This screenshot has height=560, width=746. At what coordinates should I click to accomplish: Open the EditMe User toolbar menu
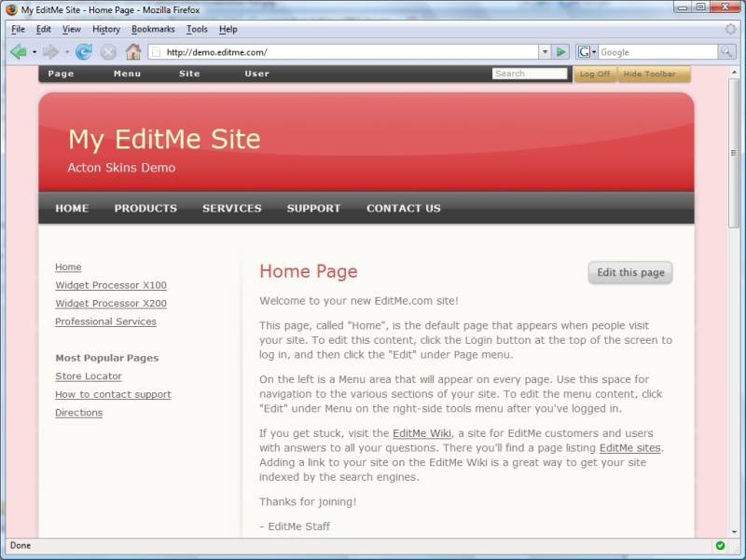tap(257, 74)
